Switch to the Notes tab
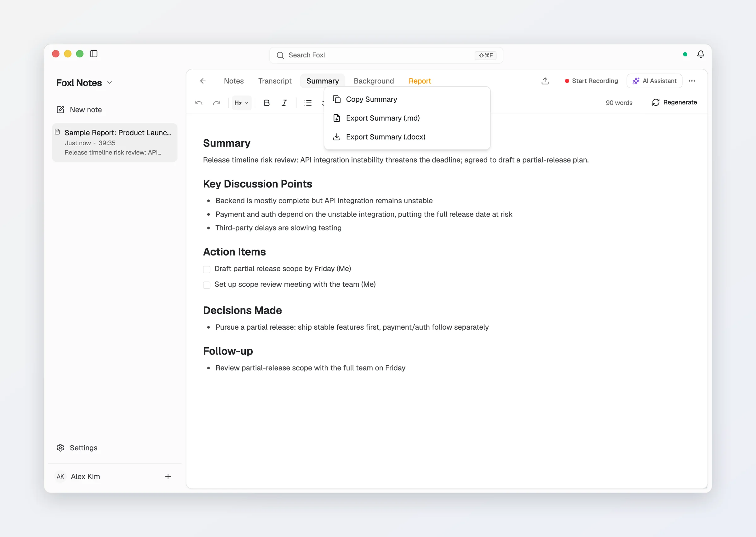Viewport: 756px width, 537px height. (x=234, y=81)
